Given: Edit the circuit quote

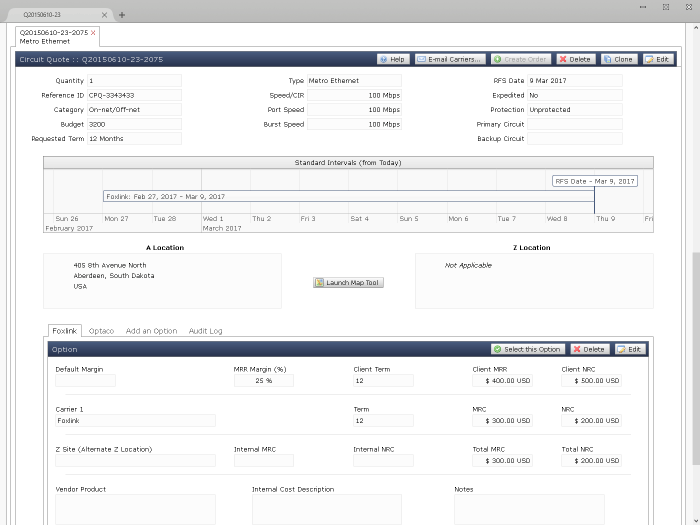Looking at the screenshot, I should point(657,59).
